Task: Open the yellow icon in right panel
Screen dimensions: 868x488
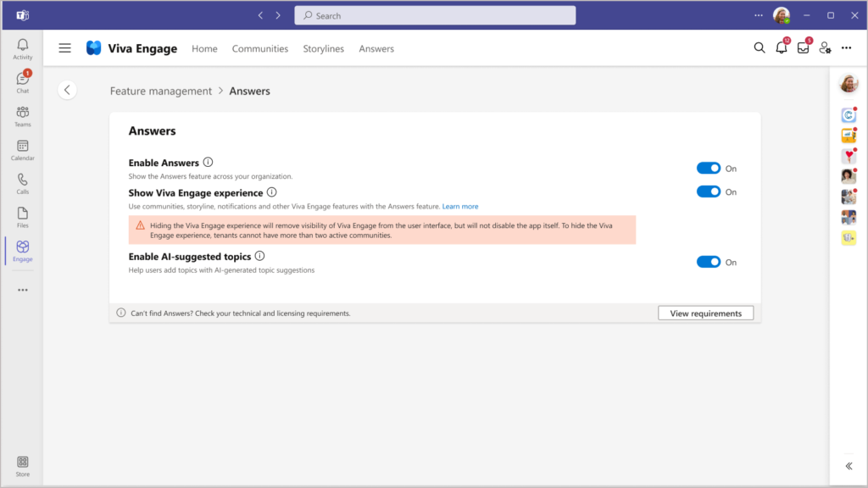Action: tap(849, 238)
